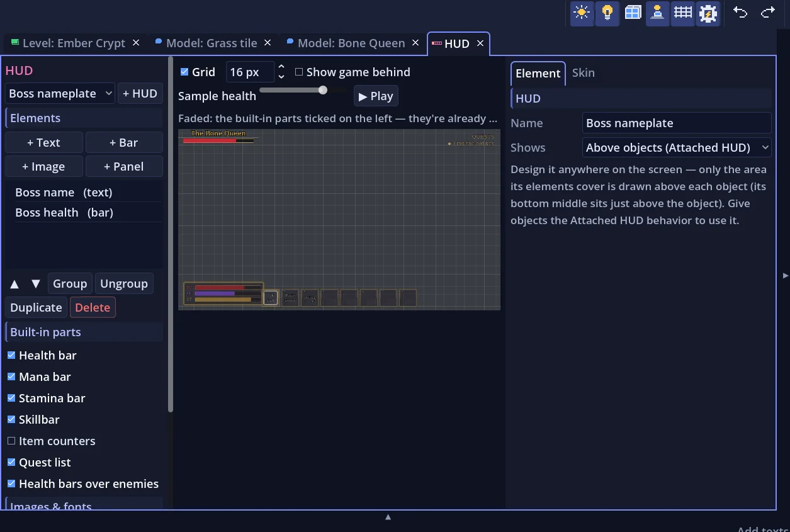Image resolution: width=790 pixels, height=532 pixels.
Task: Toggle the Mana bar built-in part
Action: pyautogui.click(x=11, y=376)
